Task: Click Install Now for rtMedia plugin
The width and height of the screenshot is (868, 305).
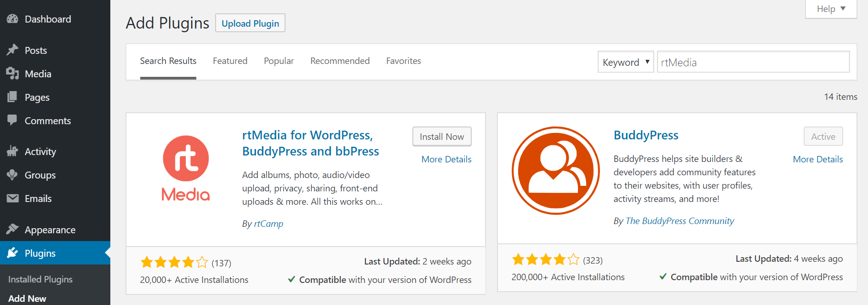Action: click(442, 137)
